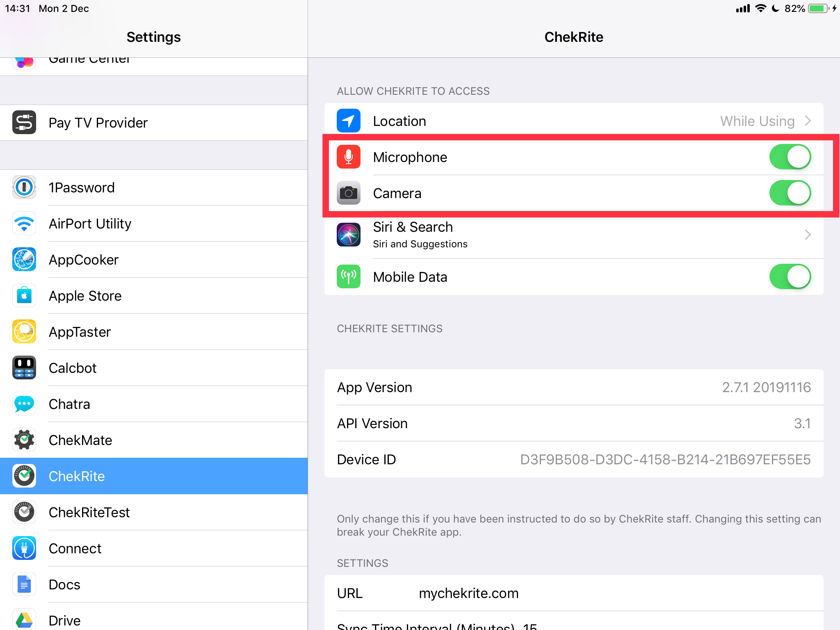The image size is (840, 630).
Task: Disable the Mobile Data toggle
Action: pos(790,276)
